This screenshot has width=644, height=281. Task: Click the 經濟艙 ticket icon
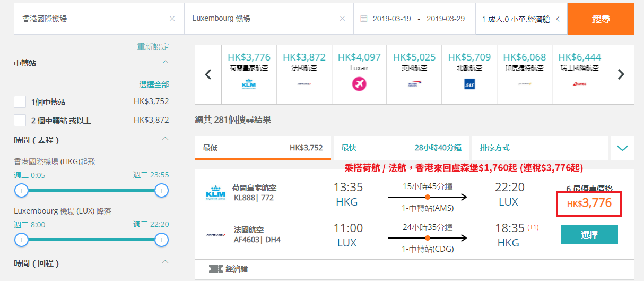point(215,269)
